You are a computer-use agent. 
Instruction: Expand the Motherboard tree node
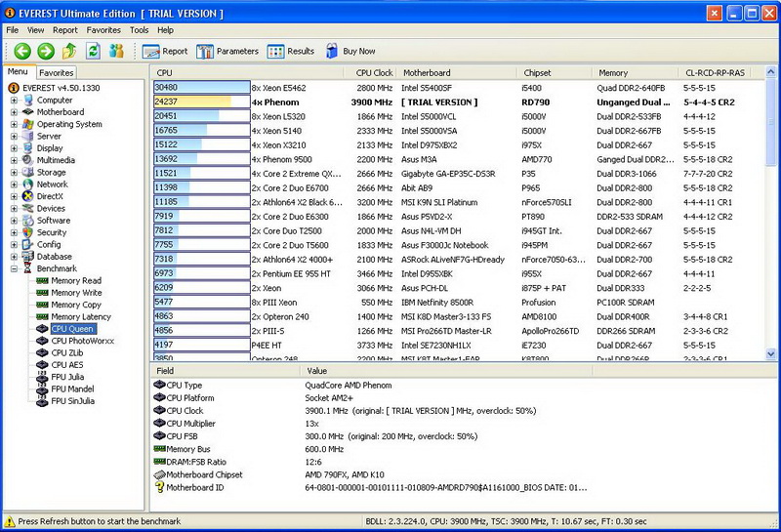point(14,112)
